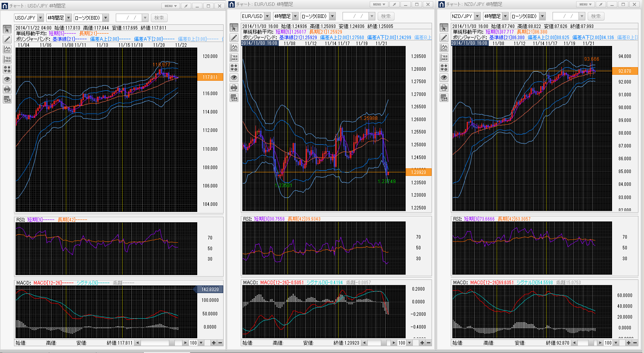Click the shapes/marks icon in NZD/JPY chart
Viewport: 644px width, 353px height.
point(444,68)
